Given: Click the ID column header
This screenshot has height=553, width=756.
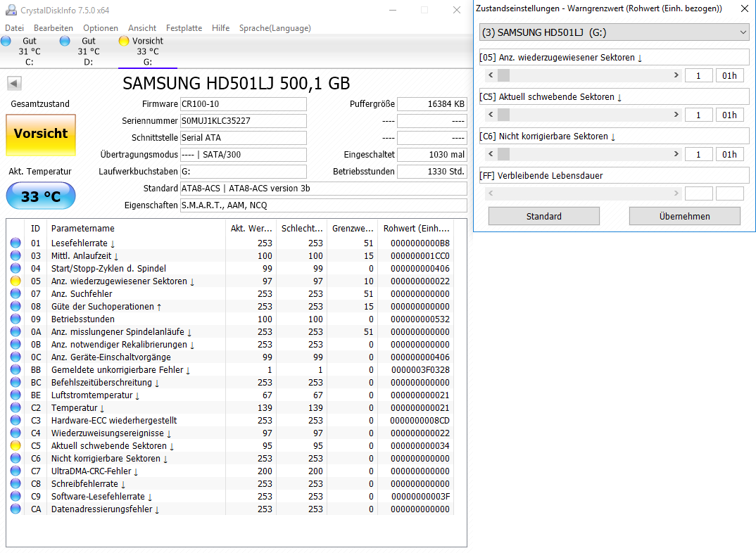Looking at the screenshot, I should tap(36, 229).
